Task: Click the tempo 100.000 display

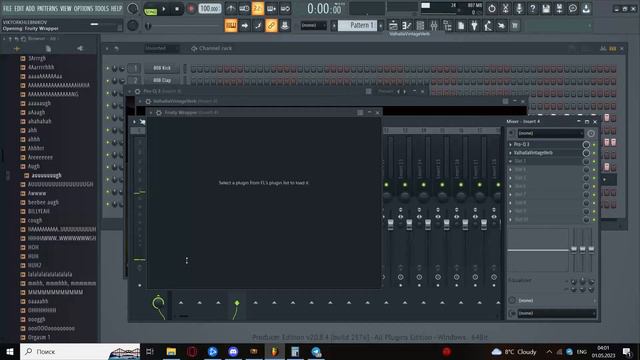Action: [209, 9]
